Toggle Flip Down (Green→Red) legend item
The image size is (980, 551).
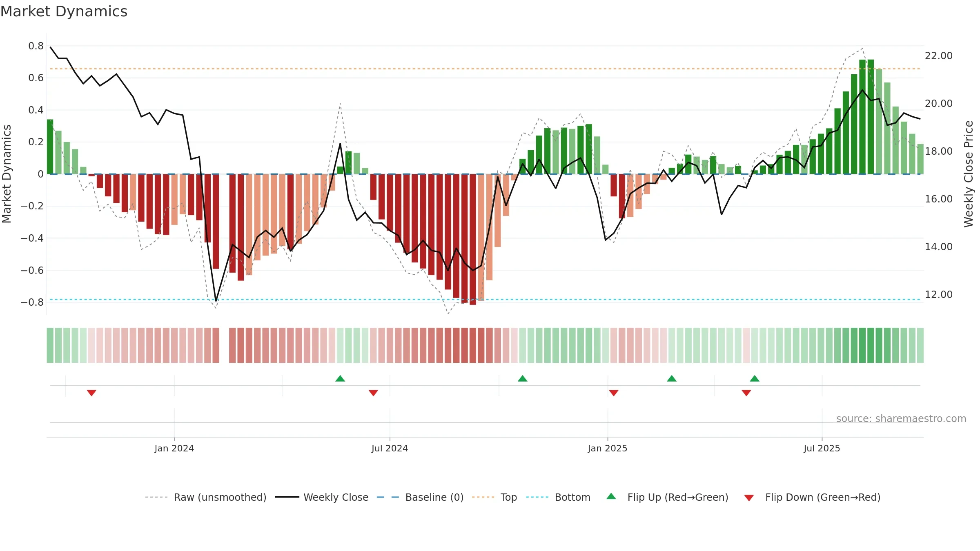[812, 497]
